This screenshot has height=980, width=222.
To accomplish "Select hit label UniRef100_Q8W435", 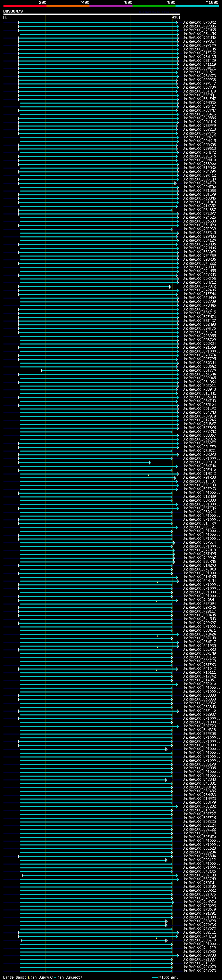I will (199, 57).
